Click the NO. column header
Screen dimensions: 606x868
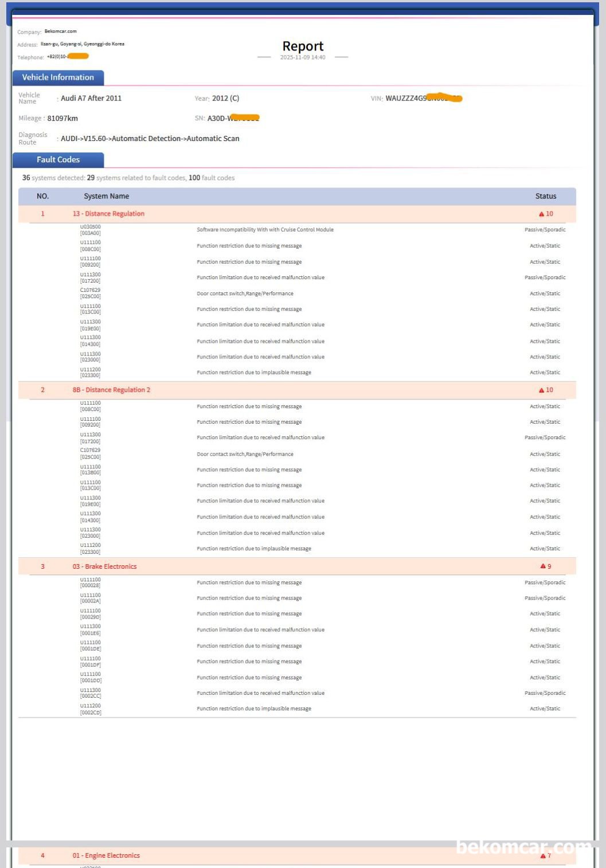42,196
